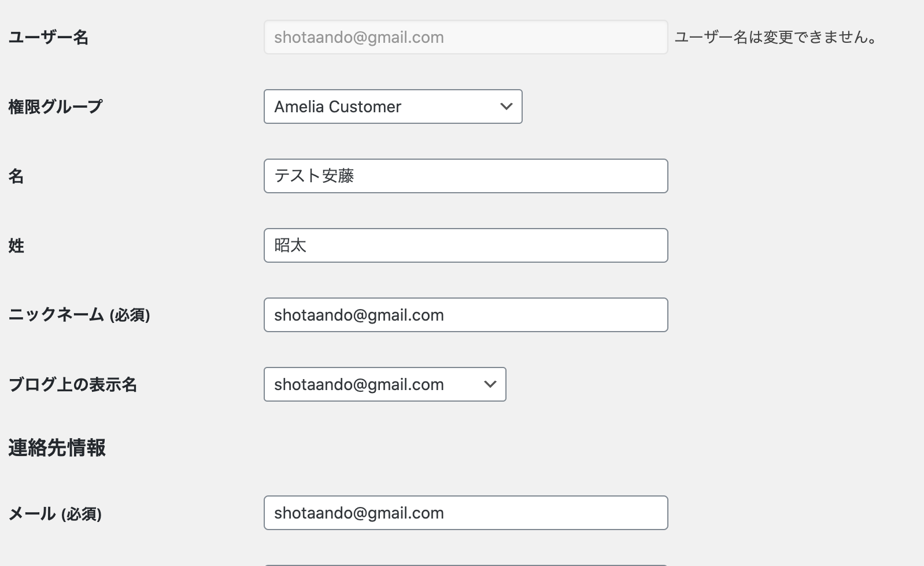This screenshot has height=566, width=924.
Task: Click the 権限グループ label
Action: click(x=56, y=106)
